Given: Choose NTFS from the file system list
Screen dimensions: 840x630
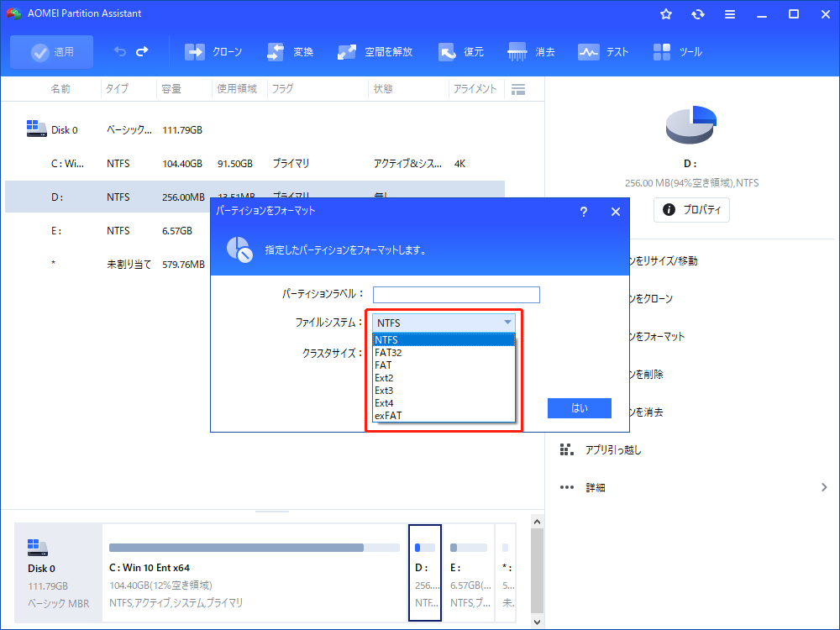Looking at the screenshot, I should coord(444,339).
